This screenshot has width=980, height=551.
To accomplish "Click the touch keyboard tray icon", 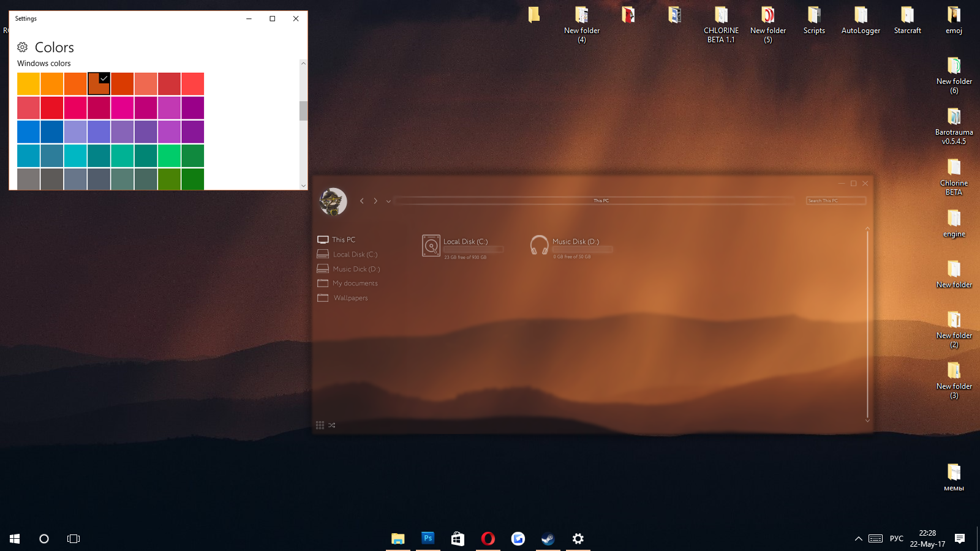I will point(876,539).
